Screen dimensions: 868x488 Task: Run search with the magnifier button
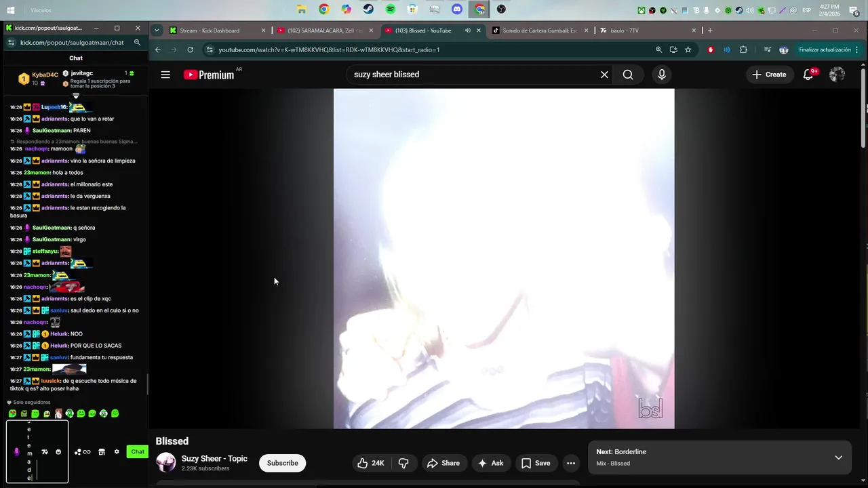point(628,75)
